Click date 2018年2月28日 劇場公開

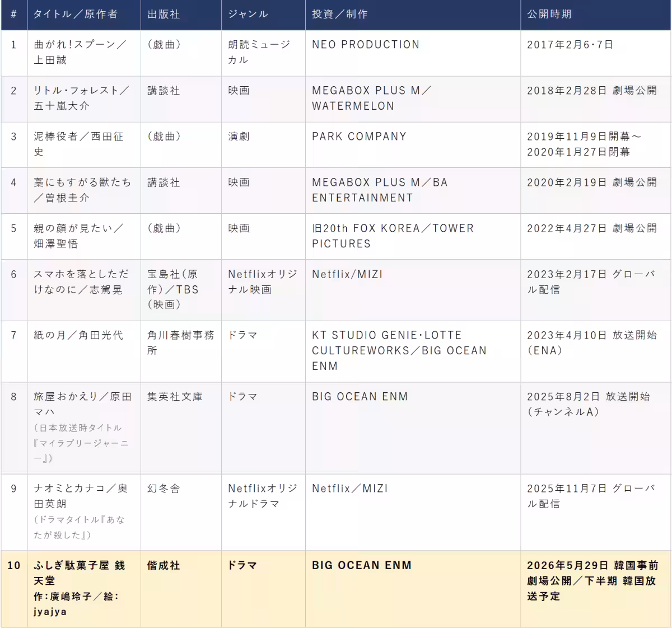coord(592,91)
